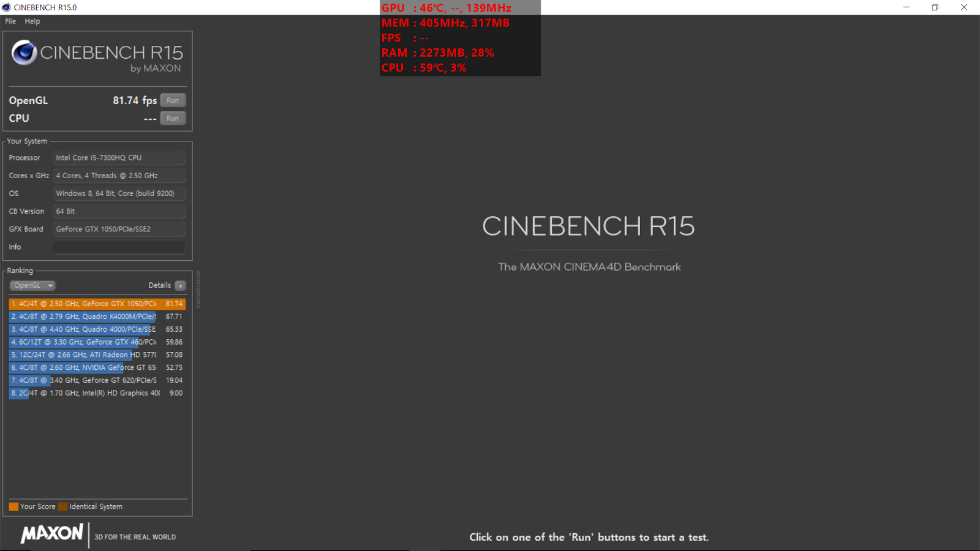980x551 pixels.
Task: Click into the Info text field
Action: pyautogui.click(x=119, y=247)
